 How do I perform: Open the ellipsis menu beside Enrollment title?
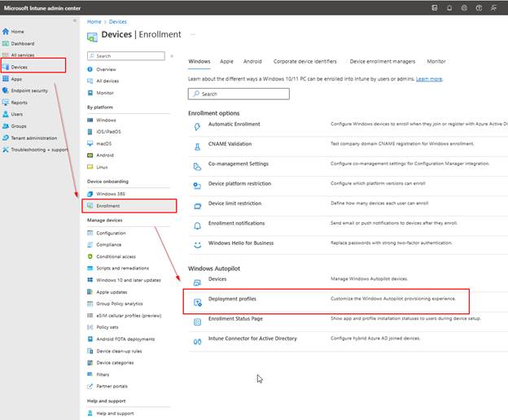coord(193,35)
